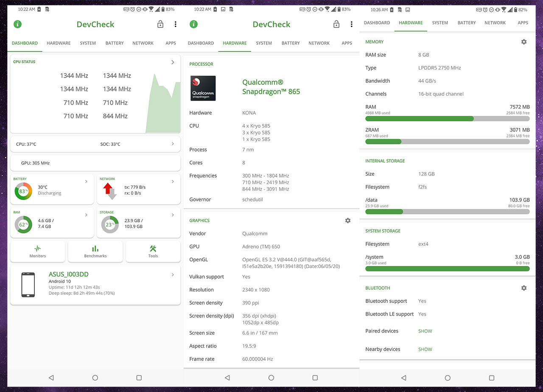Tap 16-bit quad channel value
The height and width of the screenshot is (392, 543).
coord(441,94)
